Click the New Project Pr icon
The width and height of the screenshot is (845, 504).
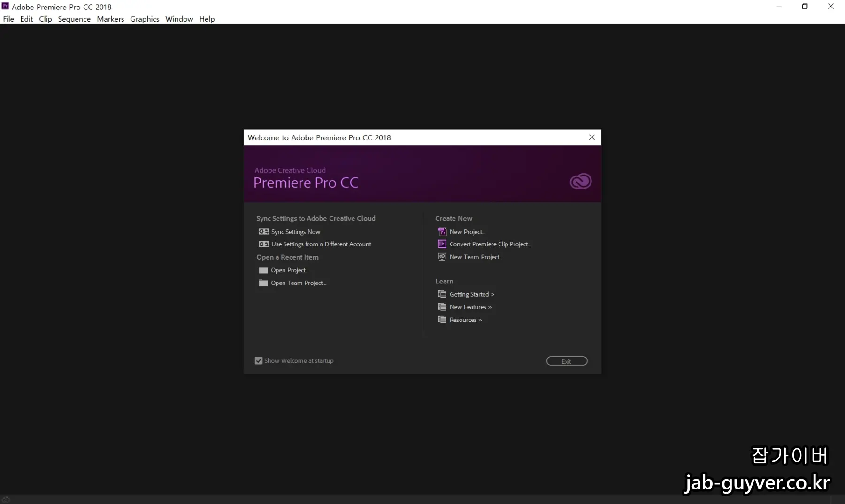pos(442,232)
